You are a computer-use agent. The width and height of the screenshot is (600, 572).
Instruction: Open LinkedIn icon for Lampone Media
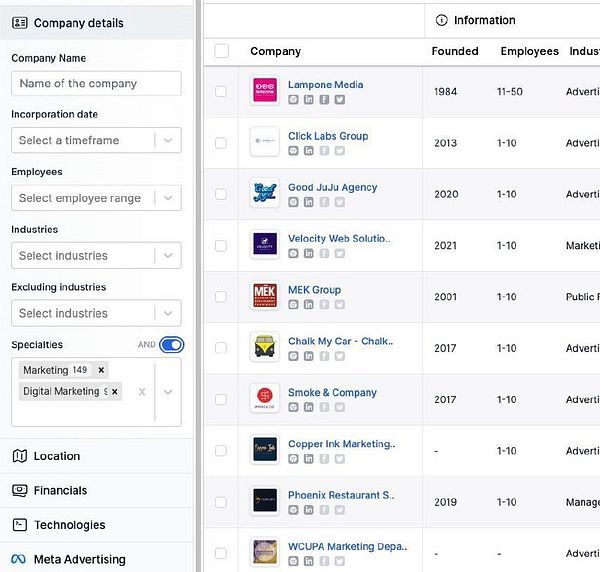[x=308, y=99]
